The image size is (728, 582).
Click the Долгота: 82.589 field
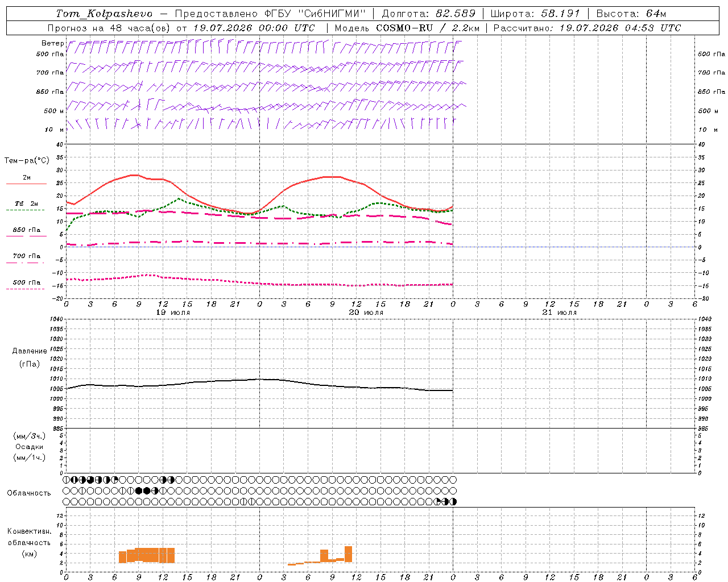click(x=428, y=14)
